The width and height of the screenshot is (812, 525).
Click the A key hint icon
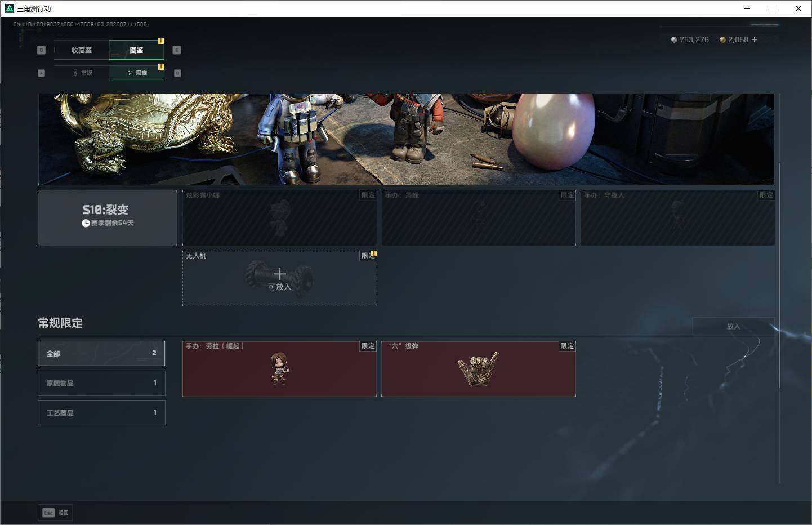[x=41, y=73]
